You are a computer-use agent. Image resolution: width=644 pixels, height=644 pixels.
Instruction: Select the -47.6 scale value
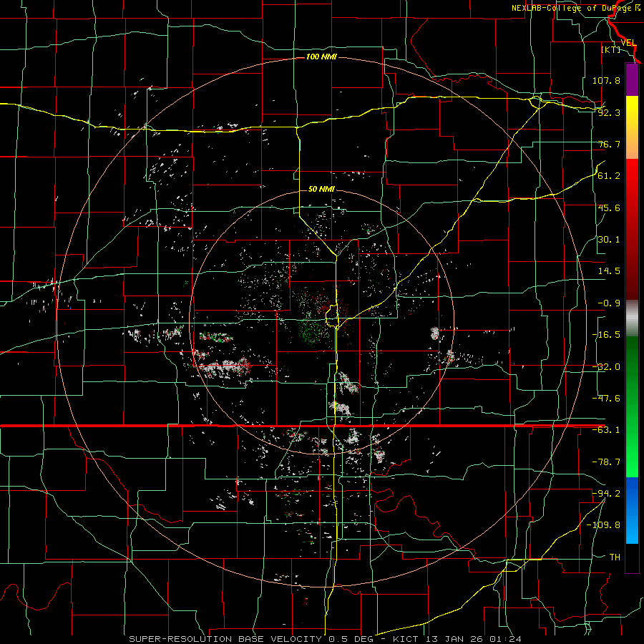606,399
